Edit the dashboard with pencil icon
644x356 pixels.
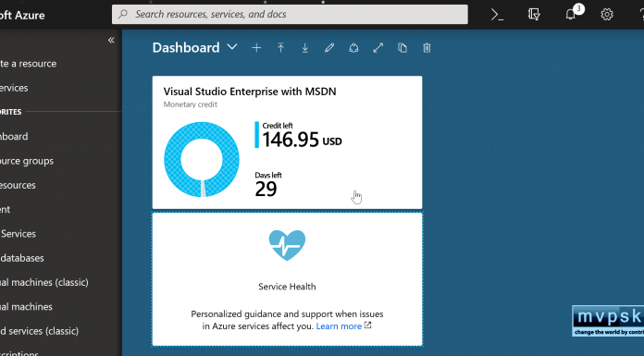click(329, 48)
